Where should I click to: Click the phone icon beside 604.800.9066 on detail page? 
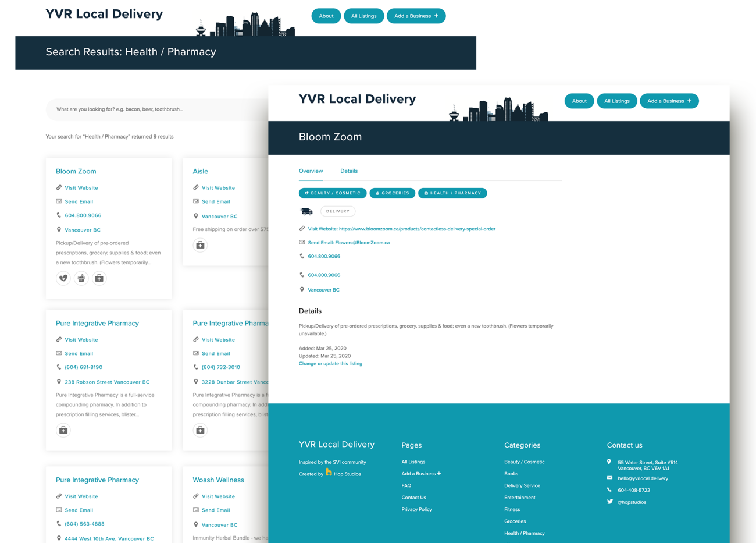pos(302,256)
